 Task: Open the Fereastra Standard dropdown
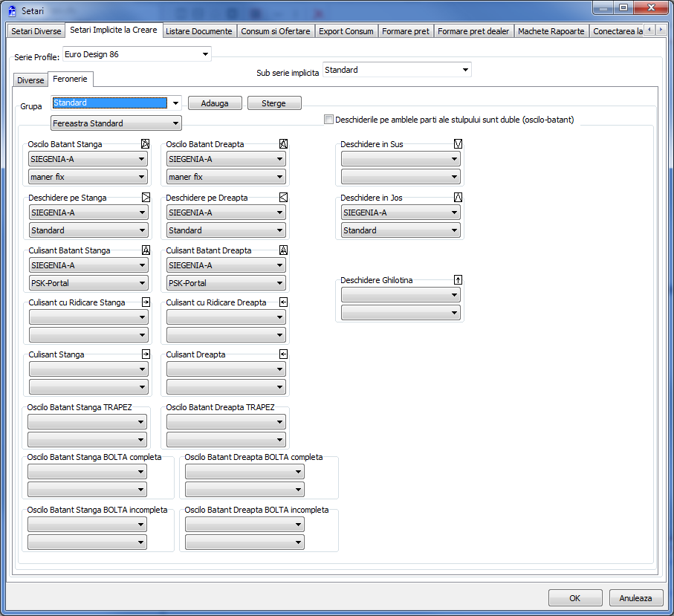[x=175, y=123]
